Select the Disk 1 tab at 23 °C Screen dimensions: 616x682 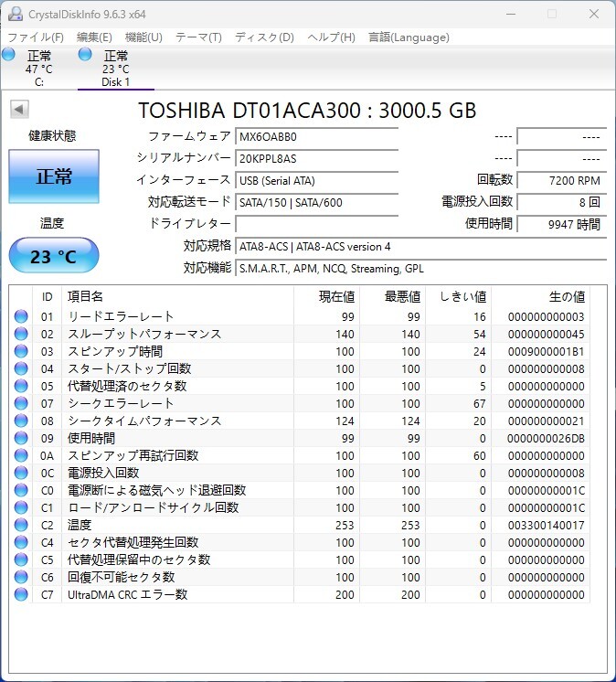pyautogui.click(x=116, y=69)
